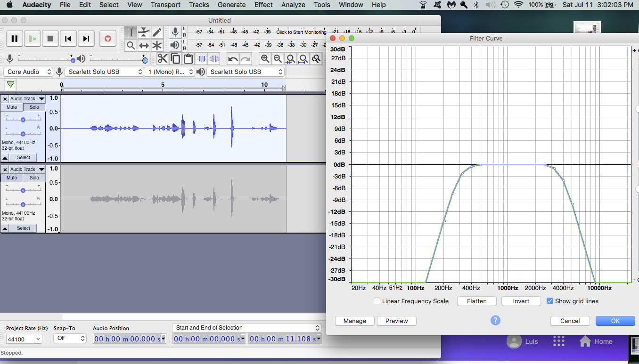Open the Transport menu
Viewport: 639px width, 364px height.
coord(165,5)
